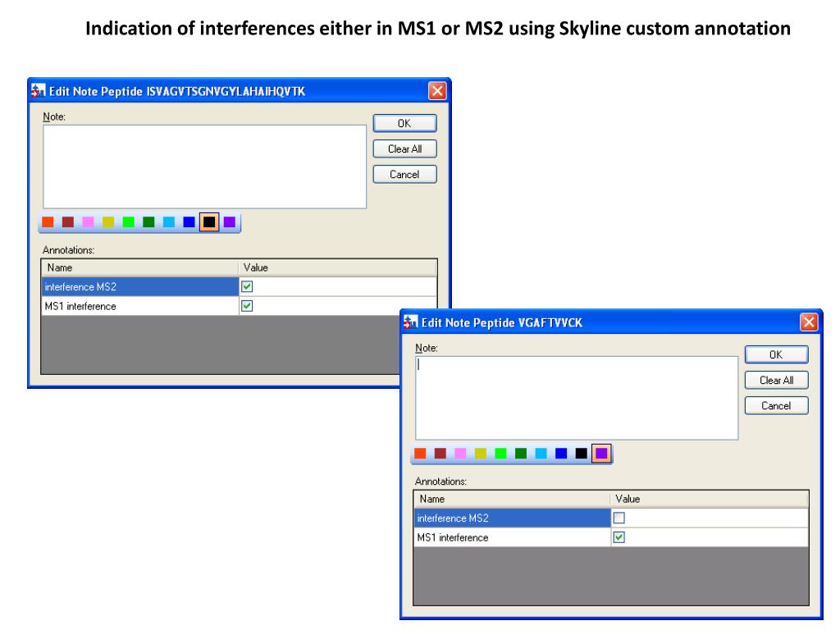Image resolution: width=840 pixels, height=630 pixels.
Task: Pick the dark green swatch in the ISVAGVTSGNVGYLAHAIHQVTK dialog
Action: point(148,221)
